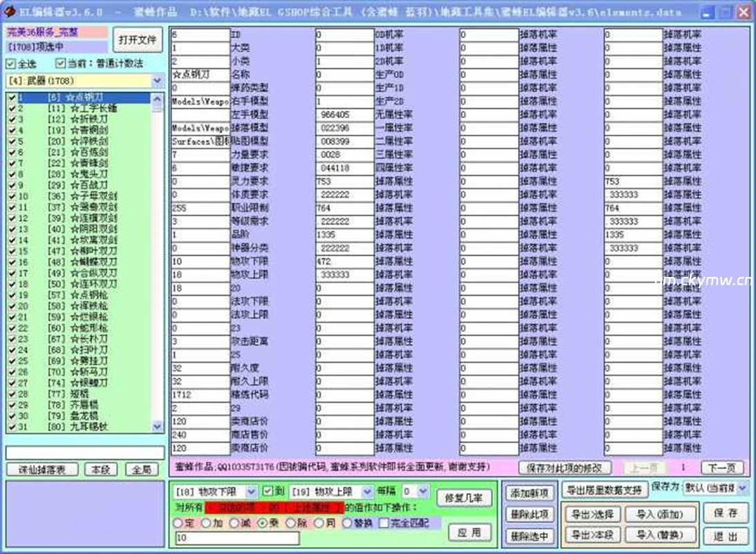Select list row [57] ☆点钢枪

point(79,295)
